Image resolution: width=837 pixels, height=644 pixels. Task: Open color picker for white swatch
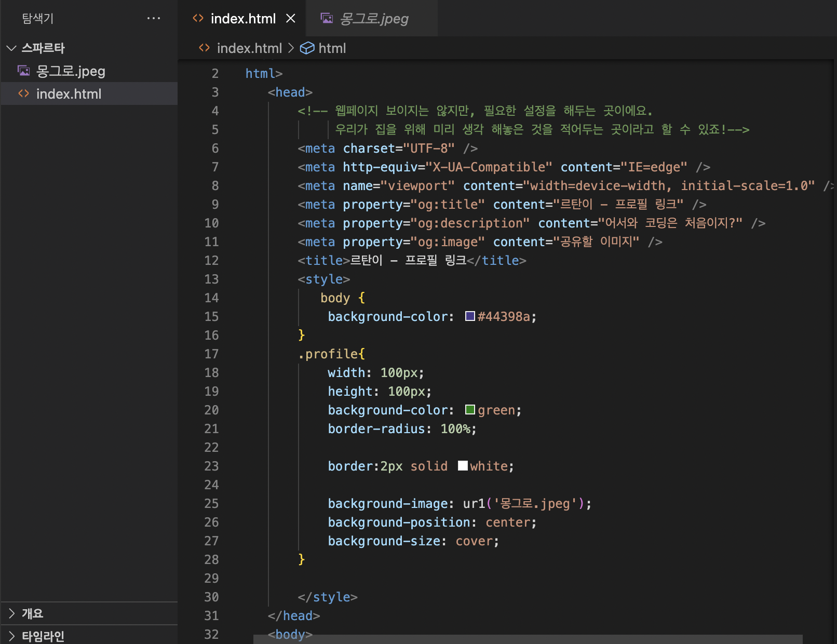[x=463, y=466]
